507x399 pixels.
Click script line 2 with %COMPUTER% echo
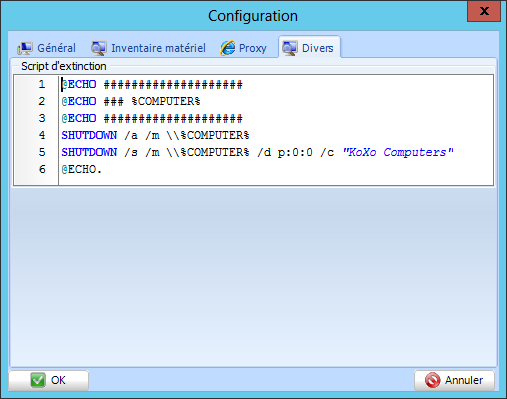click(131, 101)
